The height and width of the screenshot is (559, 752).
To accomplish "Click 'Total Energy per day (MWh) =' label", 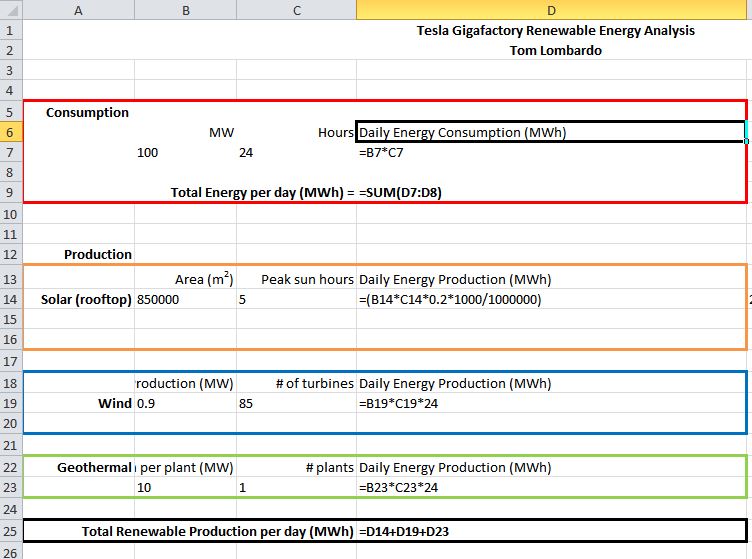I will click(262, 192).
